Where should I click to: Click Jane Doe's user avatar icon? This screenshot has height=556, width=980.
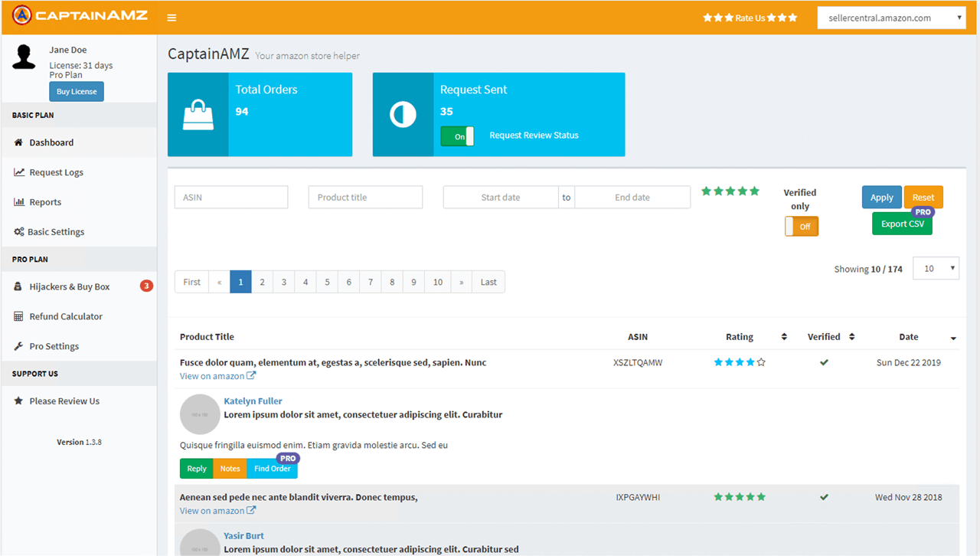click(24, 57)
